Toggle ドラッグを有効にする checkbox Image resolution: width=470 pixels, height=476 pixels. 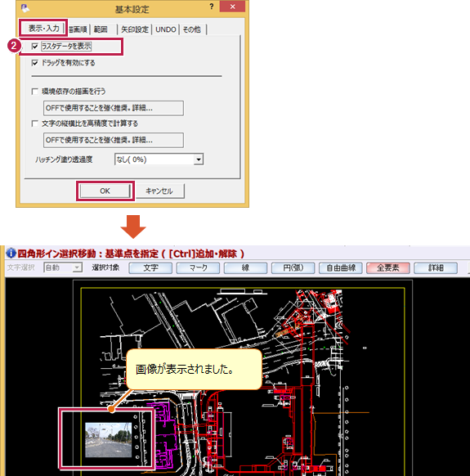(x=35, y=63)
